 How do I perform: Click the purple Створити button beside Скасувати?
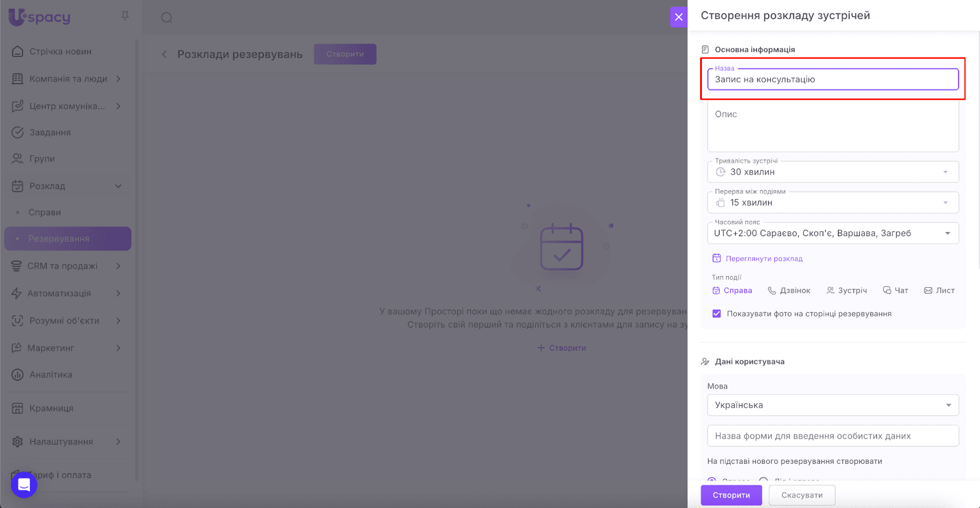tap(731, 495)
